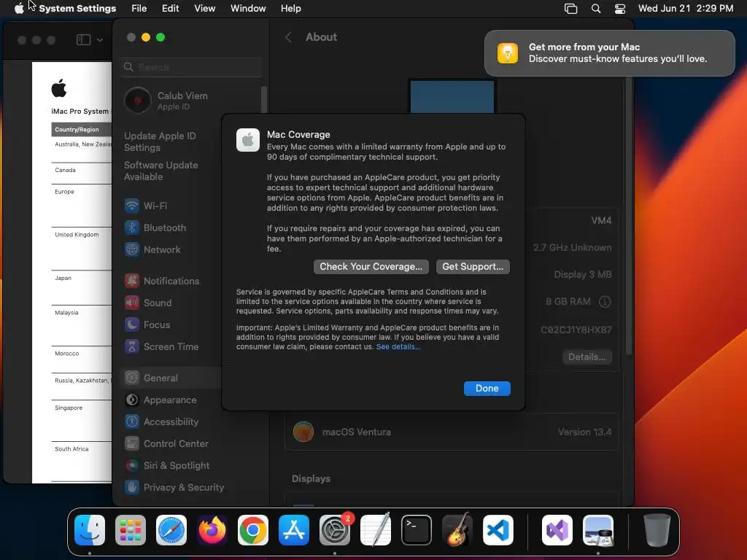747x560 pixels.
Task: Go back from the About pane
Action: pyautogui.click(x=287, y=37)
